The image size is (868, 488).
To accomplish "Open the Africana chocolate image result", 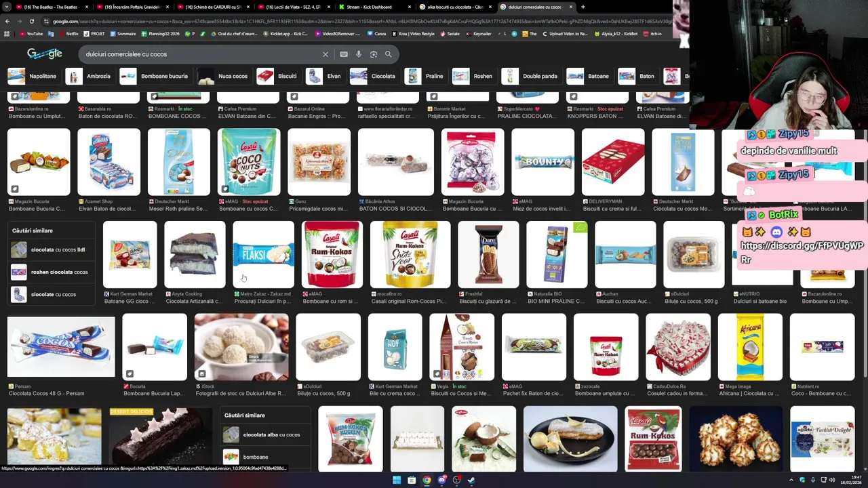I will click(x=750, y=346).
